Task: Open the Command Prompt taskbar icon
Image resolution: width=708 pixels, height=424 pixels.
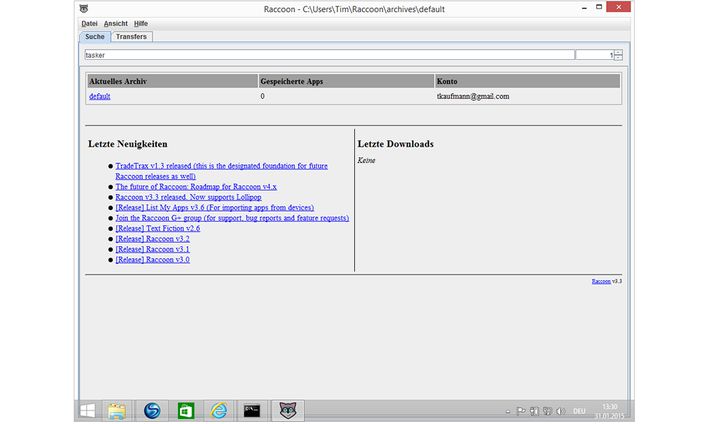Action: pyautogui.click(x=252, y=411)
